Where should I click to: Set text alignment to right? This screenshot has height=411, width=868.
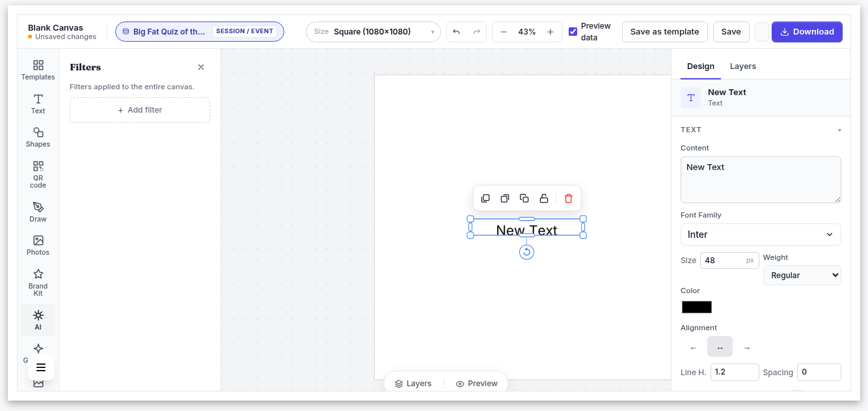pos(746,347)
